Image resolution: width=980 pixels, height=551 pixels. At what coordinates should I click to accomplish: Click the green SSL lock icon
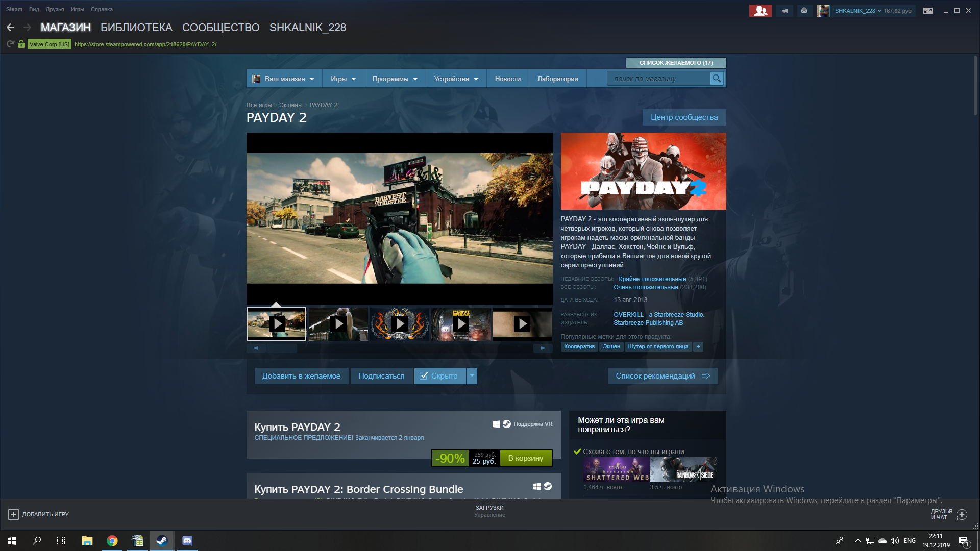point(21,44)
